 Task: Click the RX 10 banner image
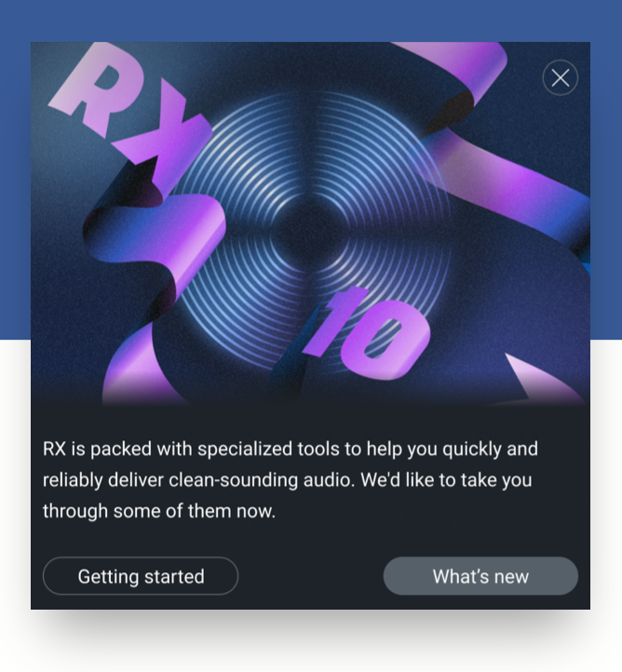click(310, 223)
